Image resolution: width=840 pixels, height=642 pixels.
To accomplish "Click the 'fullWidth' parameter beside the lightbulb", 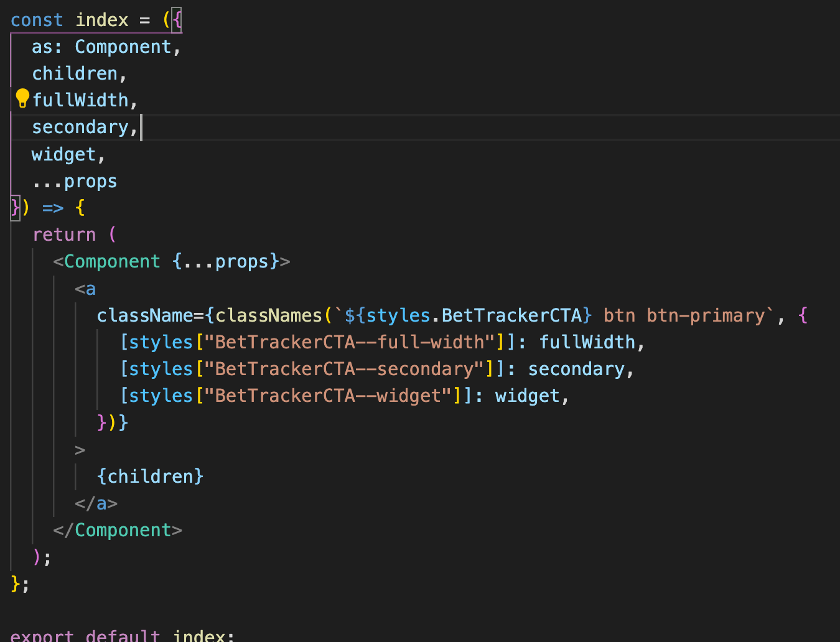I will 80,100.
